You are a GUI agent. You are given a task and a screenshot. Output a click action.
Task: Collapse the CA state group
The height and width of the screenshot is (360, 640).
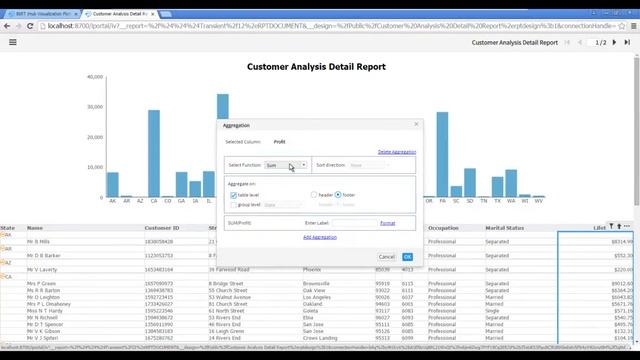(2, 276)
